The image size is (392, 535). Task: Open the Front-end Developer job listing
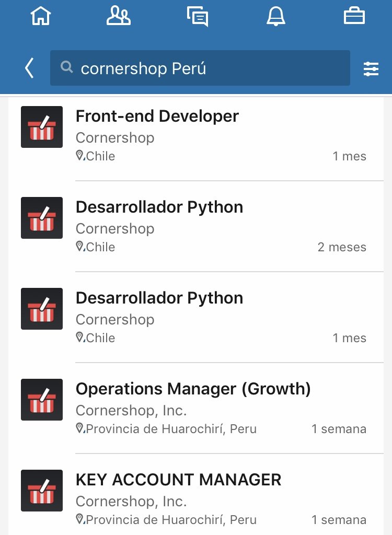(196, 135)
